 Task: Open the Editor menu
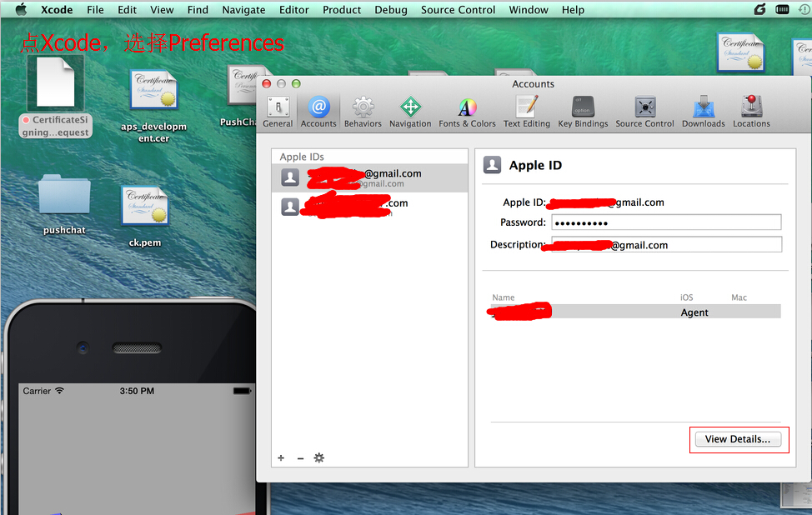[x=293, y=10]
